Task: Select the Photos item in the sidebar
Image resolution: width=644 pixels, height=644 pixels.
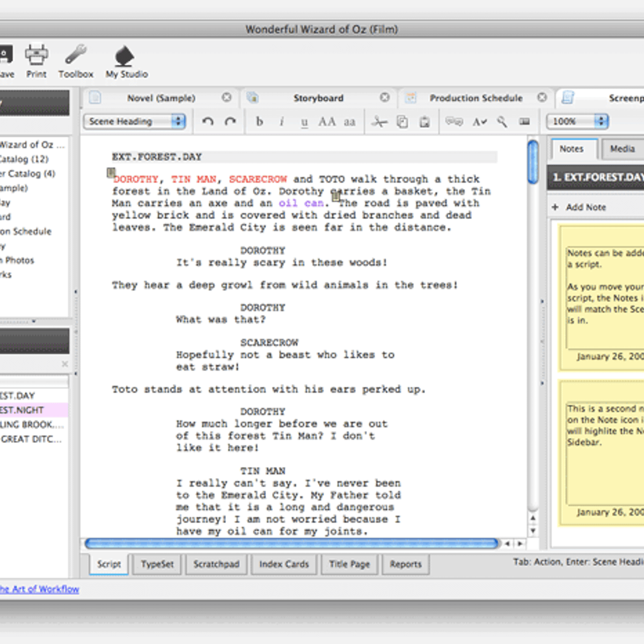Action: [18, 260]
